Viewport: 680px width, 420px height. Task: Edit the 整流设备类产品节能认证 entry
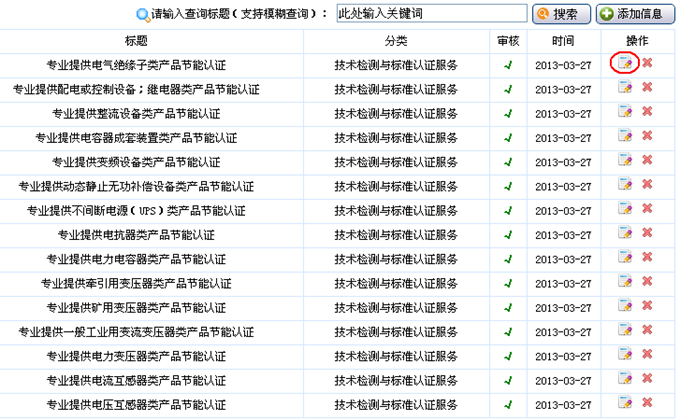pos(625,112)
